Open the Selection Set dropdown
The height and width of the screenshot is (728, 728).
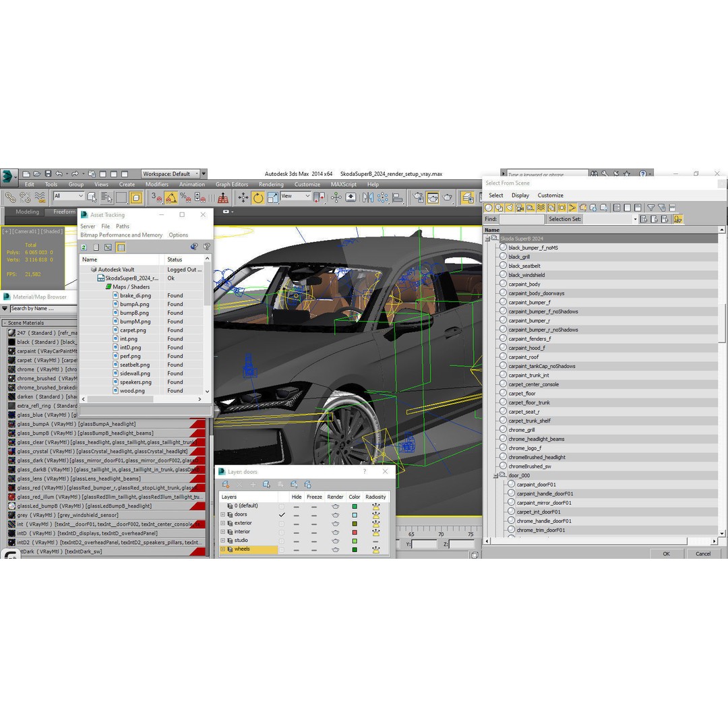(635, 218)
